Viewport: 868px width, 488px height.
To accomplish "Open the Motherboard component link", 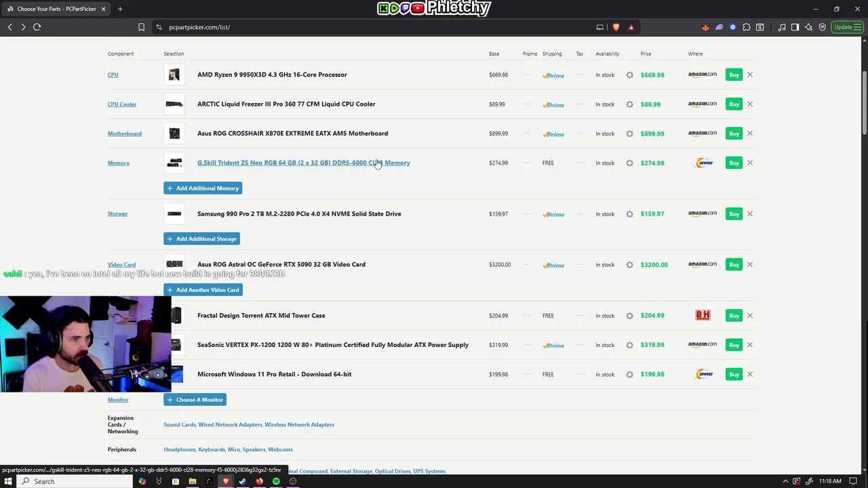I will point(125,134).
